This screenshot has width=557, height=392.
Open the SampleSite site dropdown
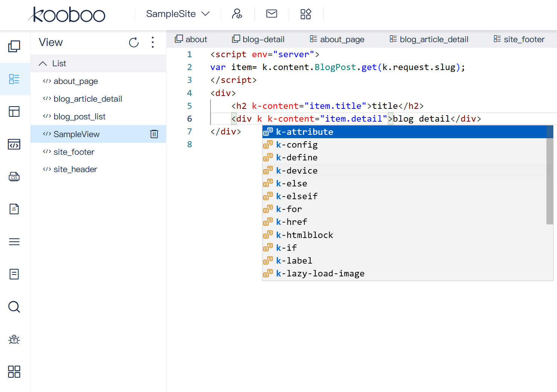(x=178, y=14)
